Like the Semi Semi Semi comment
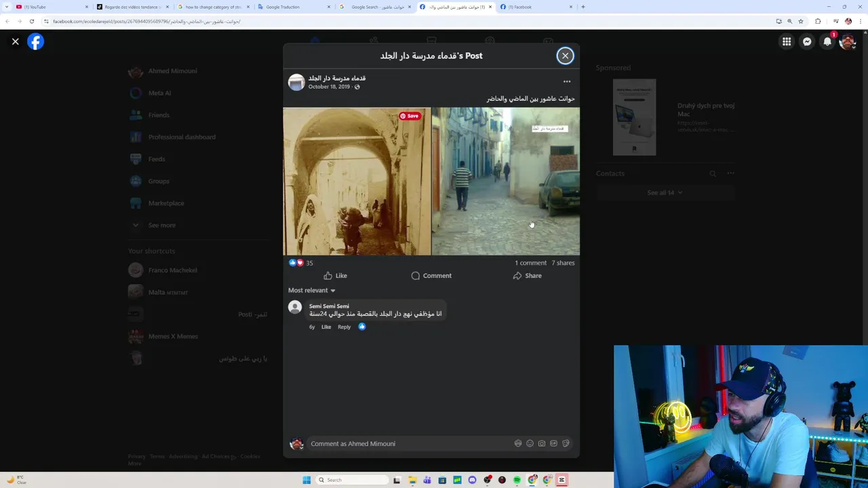The width and height of the screenshot is (868, 488). tap(326, 327)
